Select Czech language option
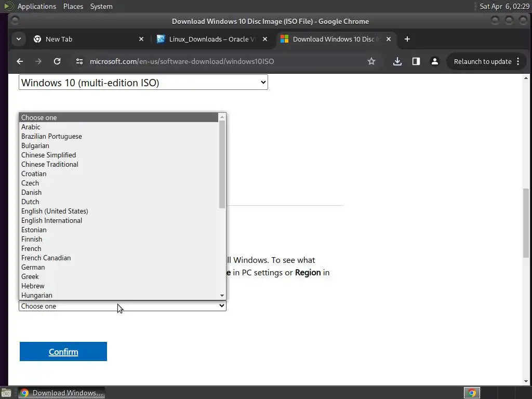Screen dimensions: 532x399 tap(118, 183)
